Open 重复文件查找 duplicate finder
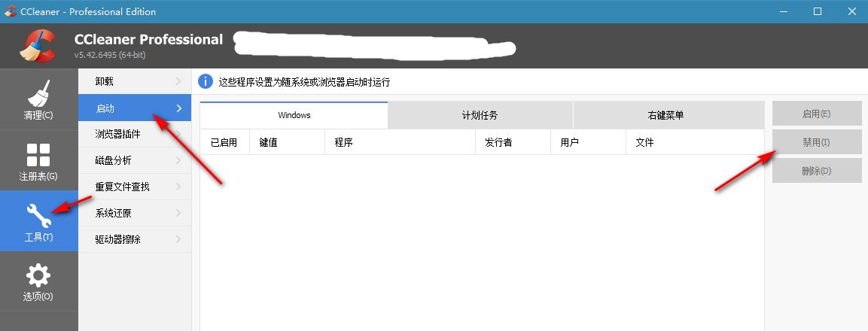This screenshot has height=331, width=868. point(135,187)
